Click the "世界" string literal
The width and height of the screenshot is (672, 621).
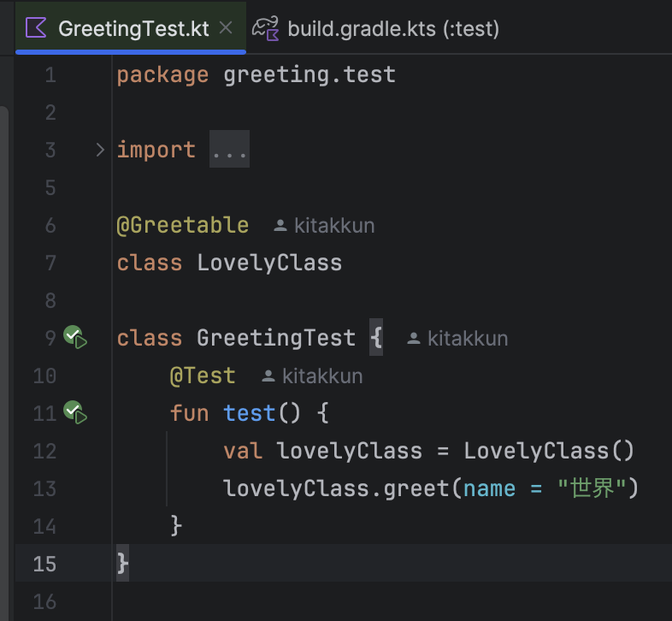[592, 488]
